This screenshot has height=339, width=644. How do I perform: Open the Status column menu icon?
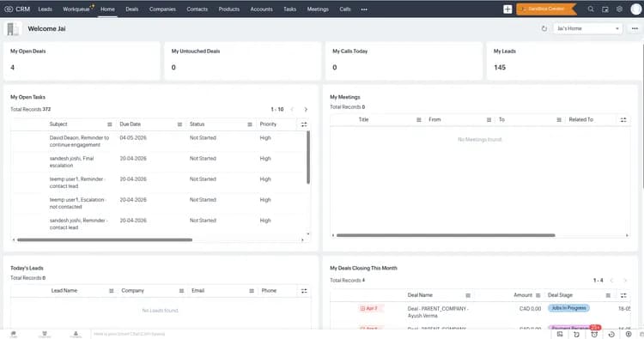tap(250, 124)
